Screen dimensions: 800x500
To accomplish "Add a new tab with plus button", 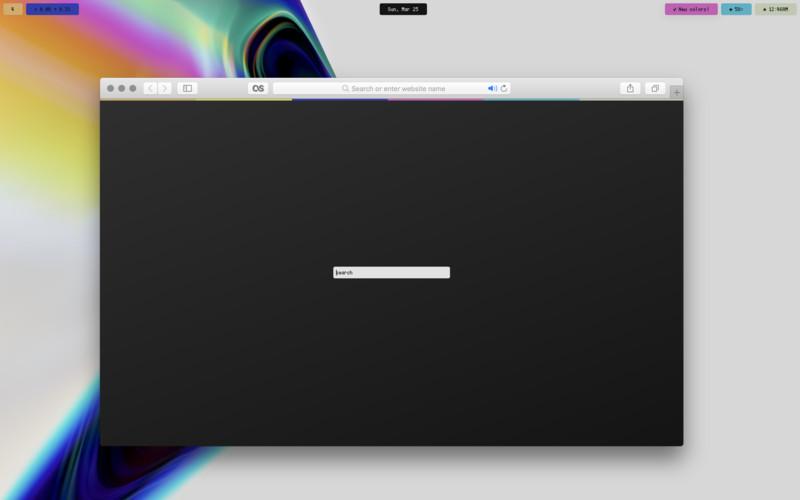I will click(x=677, y=92).
